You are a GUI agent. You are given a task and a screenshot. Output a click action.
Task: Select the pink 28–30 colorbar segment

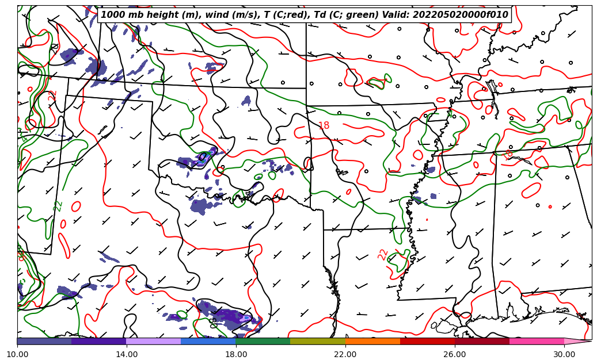tap(537, 341)
